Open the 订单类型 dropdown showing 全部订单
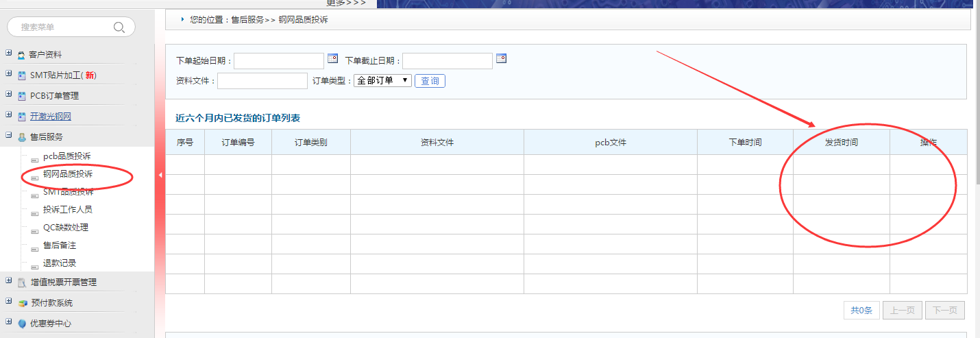The height and width of the screenshot is (338, 980). point(382,81)
